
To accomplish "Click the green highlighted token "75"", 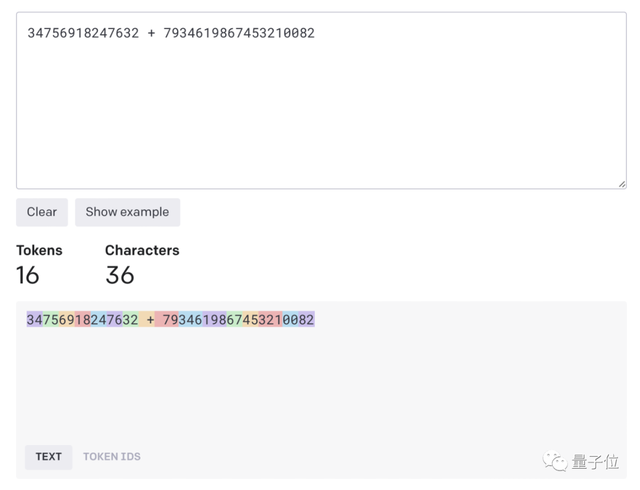I will click(x=51, y=320).
